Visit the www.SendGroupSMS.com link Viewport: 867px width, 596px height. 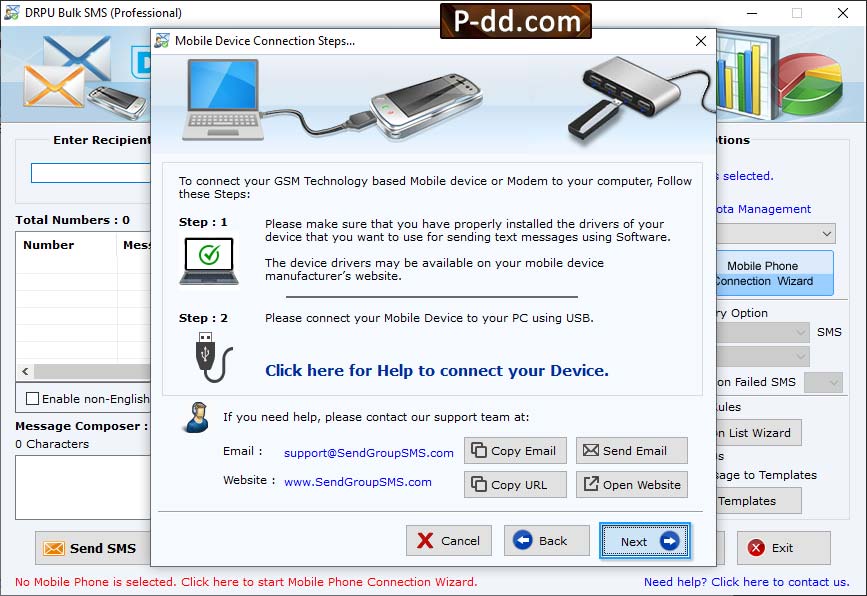357,482
